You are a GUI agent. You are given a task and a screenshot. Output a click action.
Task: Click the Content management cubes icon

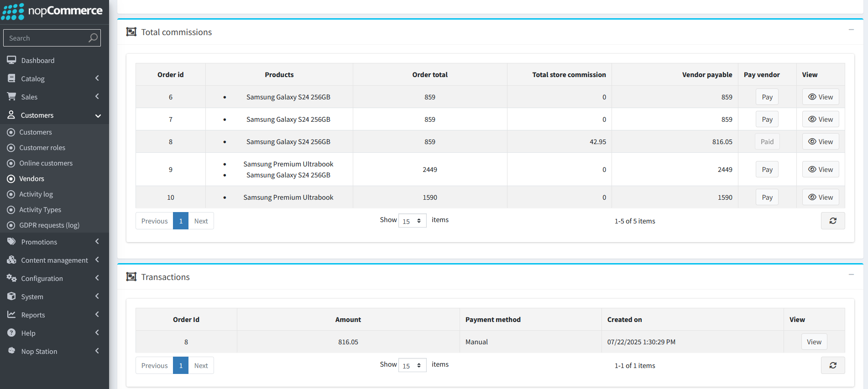(x=11, y=259)
